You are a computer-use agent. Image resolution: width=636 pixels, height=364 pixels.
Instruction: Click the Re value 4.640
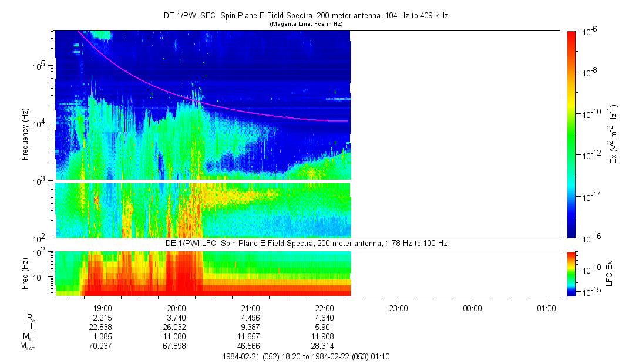point(324,318)
